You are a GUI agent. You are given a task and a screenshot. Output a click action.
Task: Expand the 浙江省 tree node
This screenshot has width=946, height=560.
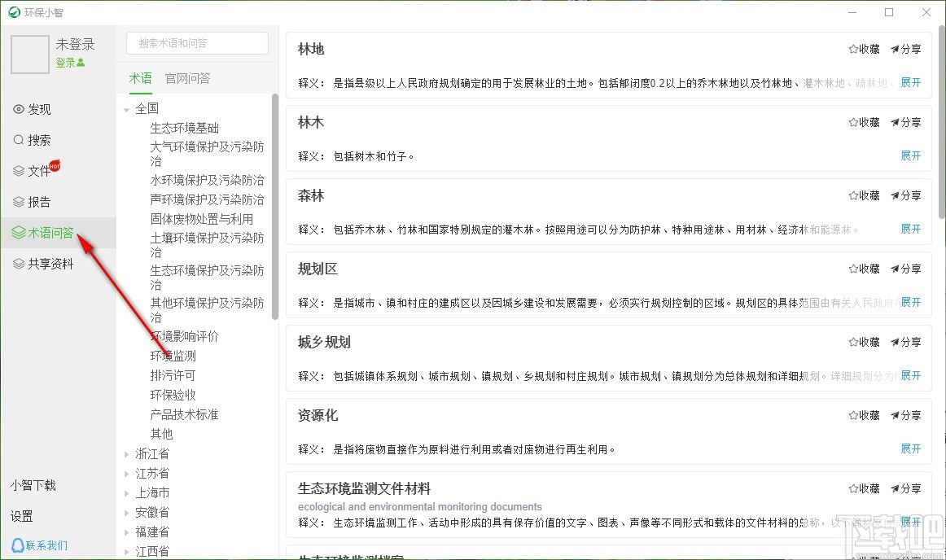coord(126,453)
